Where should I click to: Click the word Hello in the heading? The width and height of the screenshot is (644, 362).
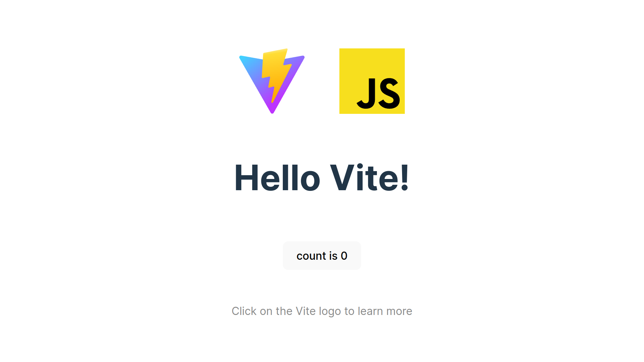tap(277, 178)
